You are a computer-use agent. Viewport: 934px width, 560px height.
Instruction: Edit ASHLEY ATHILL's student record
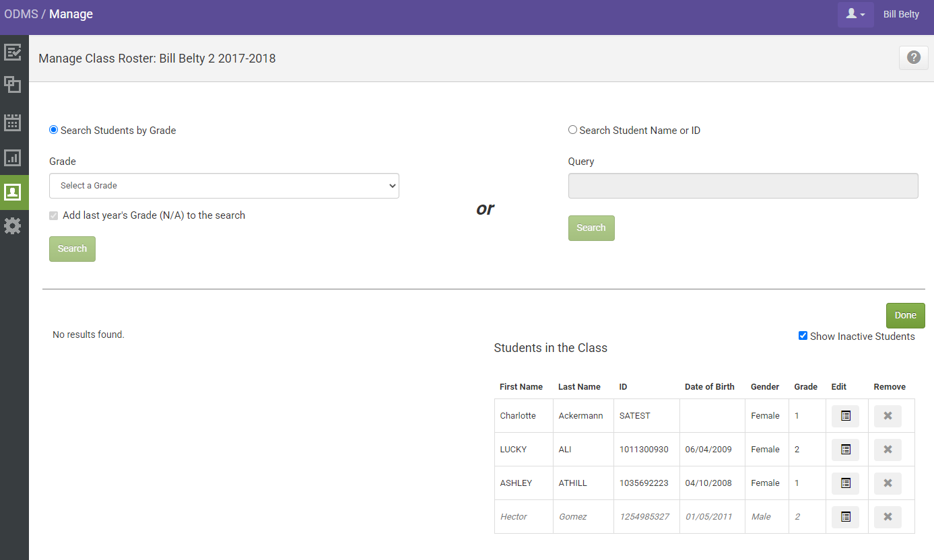point(846,483)
